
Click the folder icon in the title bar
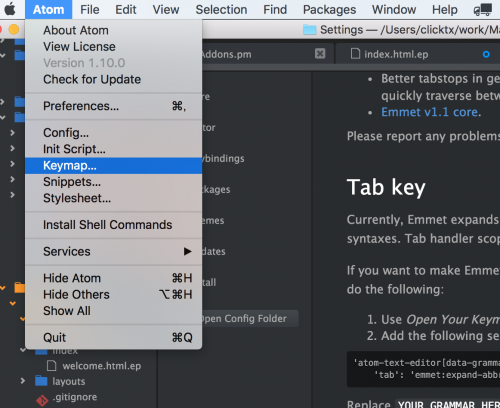pyautogui.click(x=309, y=30)
